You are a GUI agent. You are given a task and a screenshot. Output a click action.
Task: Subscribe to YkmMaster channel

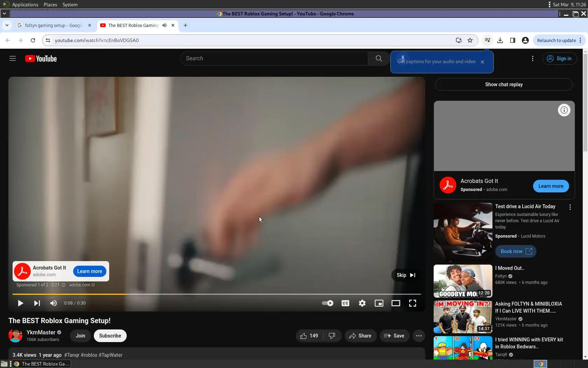click(110, 336)
